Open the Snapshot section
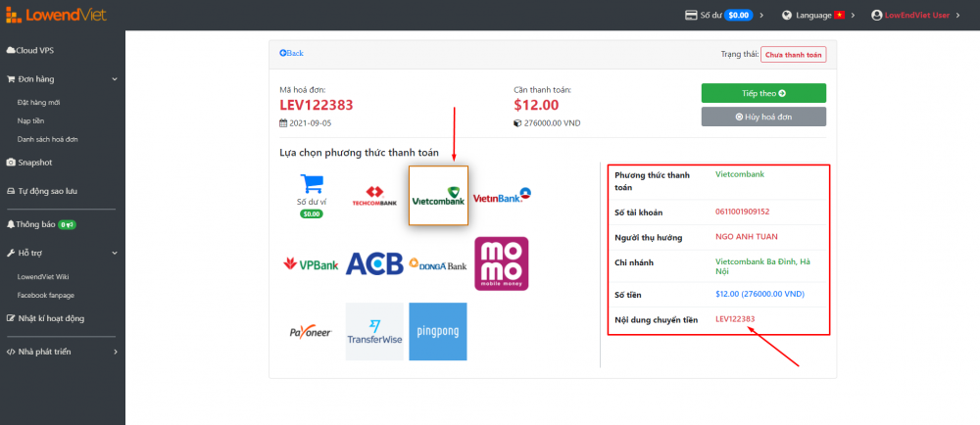 pyautogui.click(x=29, y=163)
